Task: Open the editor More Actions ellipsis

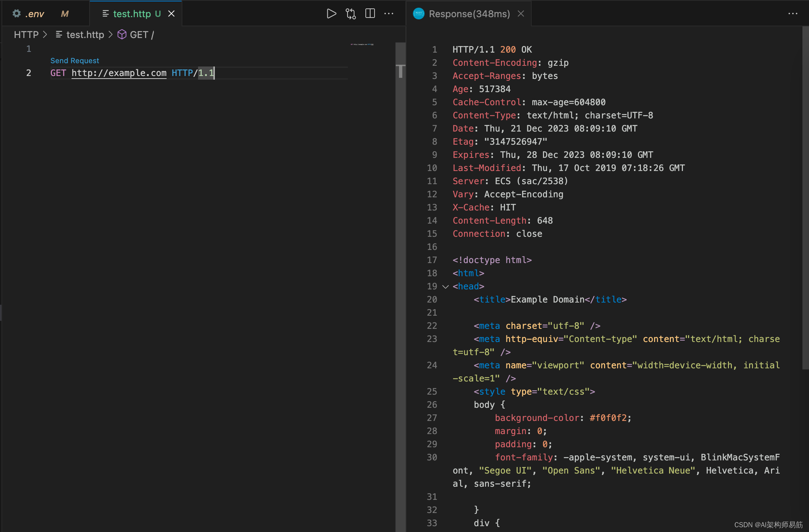Action: pyautogui.click(x=389, y=14)
